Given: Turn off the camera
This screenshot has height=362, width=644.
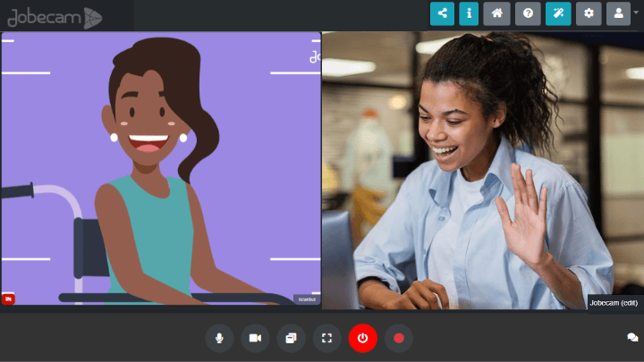Looking at the screenshot, I should 255,338.
